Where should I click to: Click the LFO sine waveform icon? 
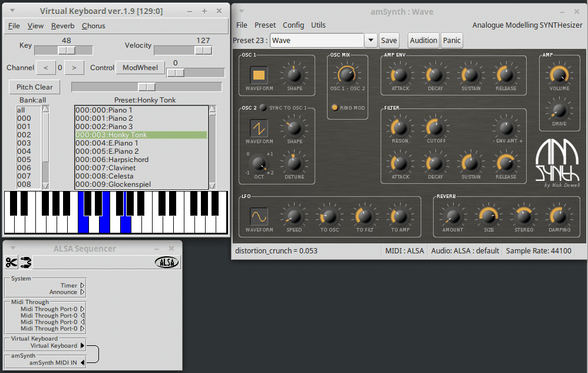(x=259, y=217)
